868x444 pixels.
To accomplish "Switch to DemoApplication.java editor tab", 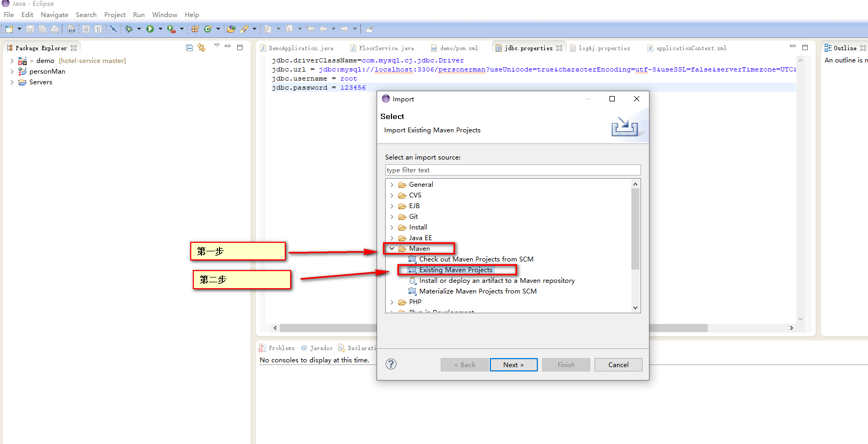I will pyautogui.click(x=297, y=48).
